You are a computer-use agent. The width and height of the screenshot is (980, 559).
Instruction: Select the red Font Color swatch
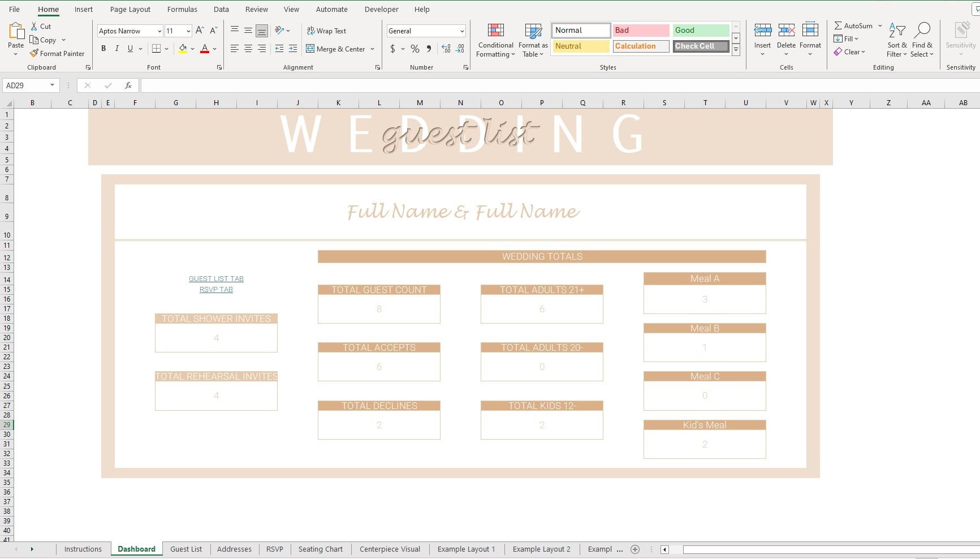point(205,49)
